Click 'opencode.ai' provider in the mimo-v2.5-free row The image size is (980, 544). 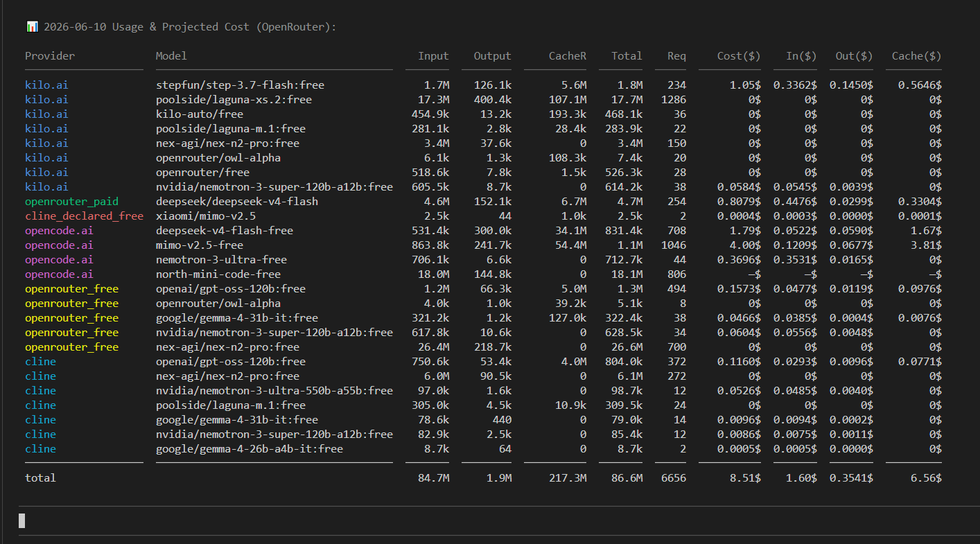point(59,245)
